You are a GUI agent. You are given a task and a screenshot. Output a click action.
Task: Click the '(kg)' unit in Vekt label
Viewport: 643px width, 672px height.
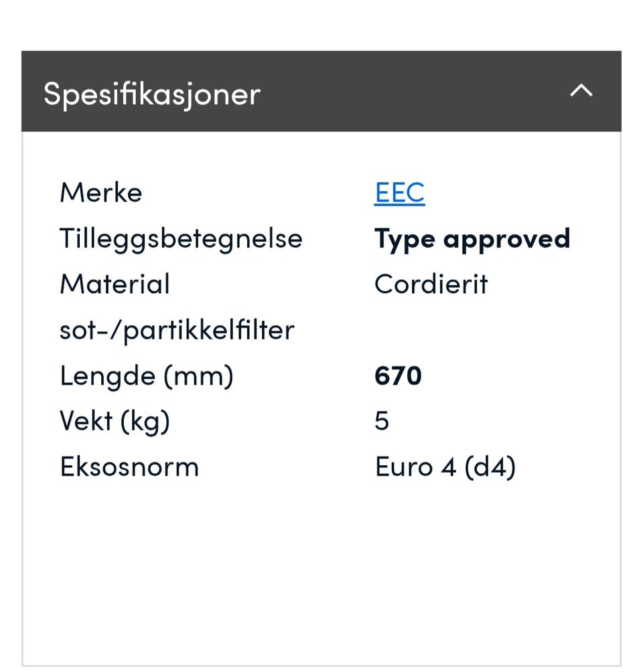point(145,421)
